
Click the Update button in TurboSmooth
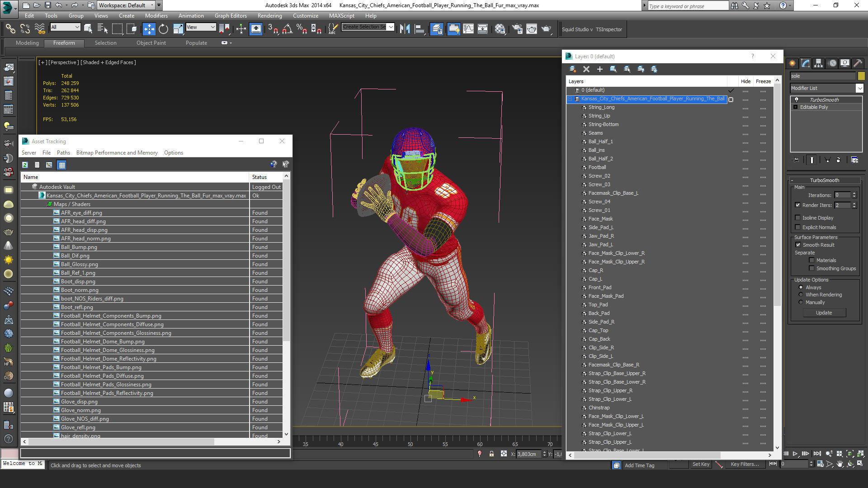tap(824, 313)
